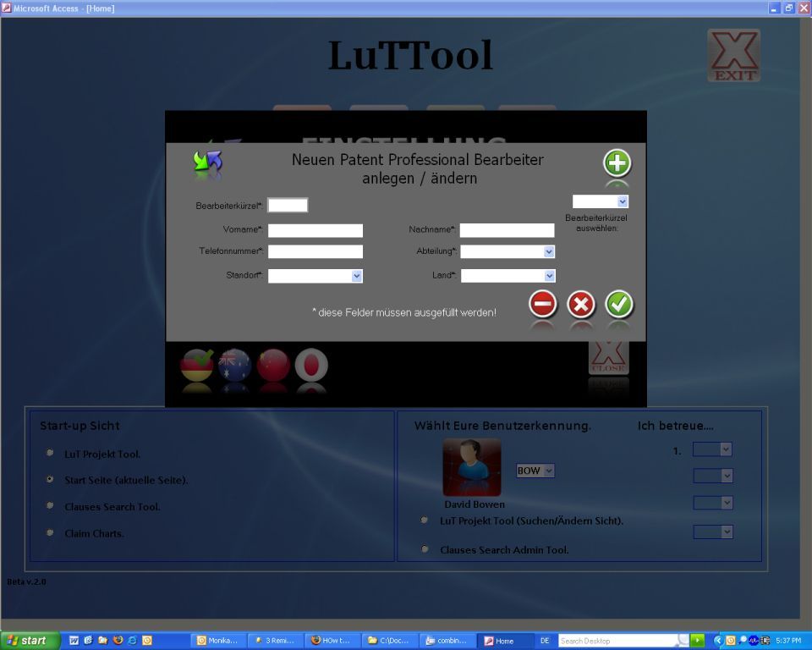The image size is (812, 650).
Task: Expand hidden system tray icons arrow
Action: [x=718, y=641]
